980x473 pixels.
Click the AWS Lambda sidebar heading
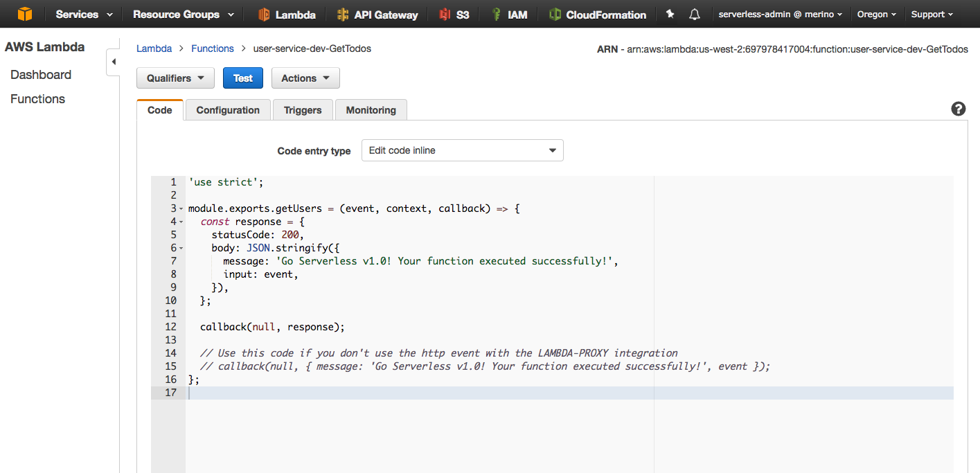click(x=44, y=47)
